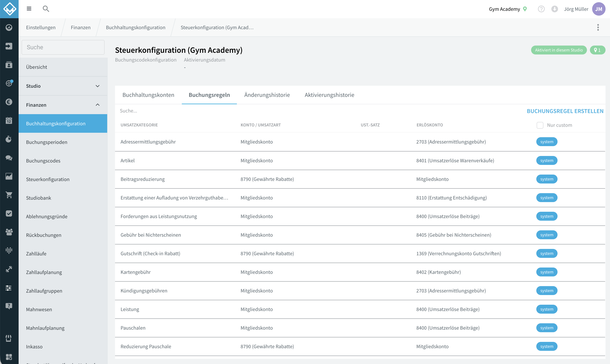This screenshot has width=610, height=364.
Task: Open the Gym Academy studio selector
Action: [508, 9]
